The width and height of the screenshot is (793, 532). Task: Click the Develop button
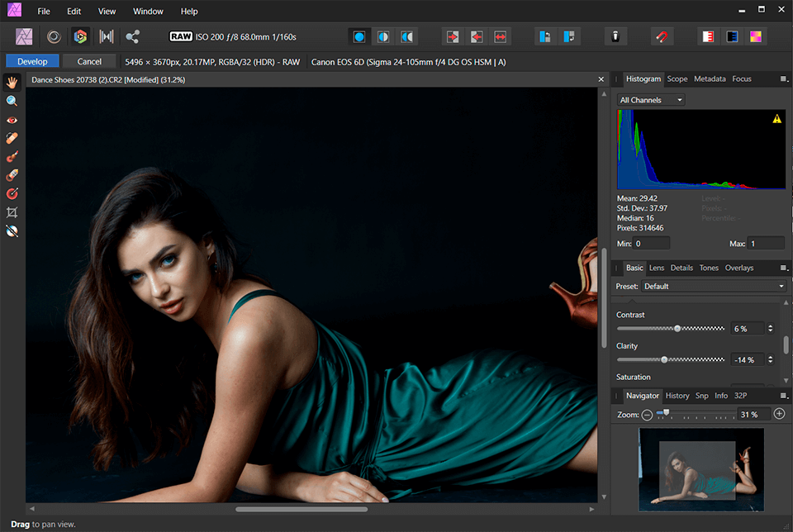click(32, 61)
